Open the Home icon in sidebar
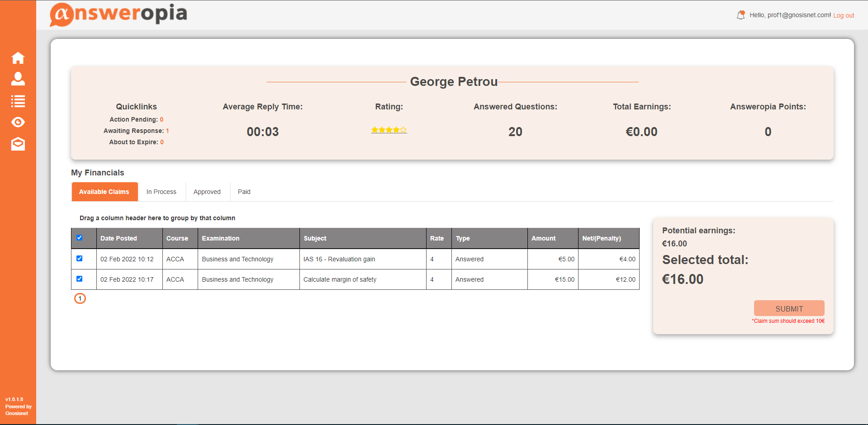 [18, 58]
